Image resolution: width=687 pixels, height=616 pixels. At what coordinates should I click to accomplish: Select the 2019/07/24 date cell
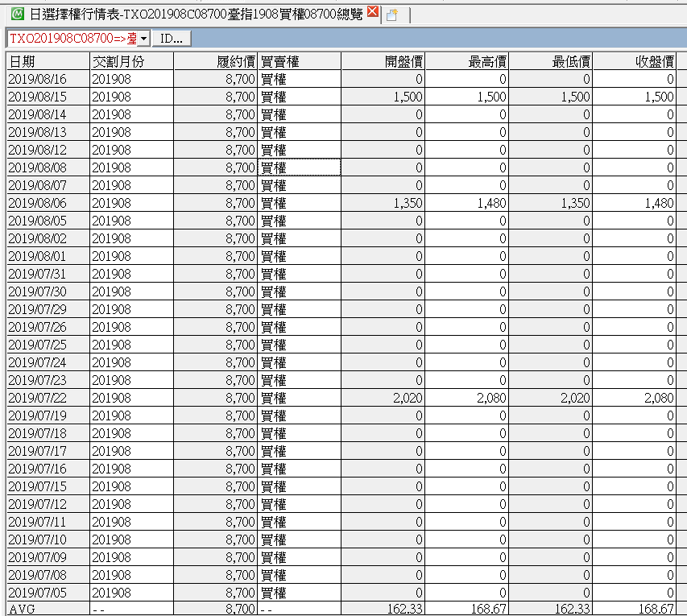point(48,363)
